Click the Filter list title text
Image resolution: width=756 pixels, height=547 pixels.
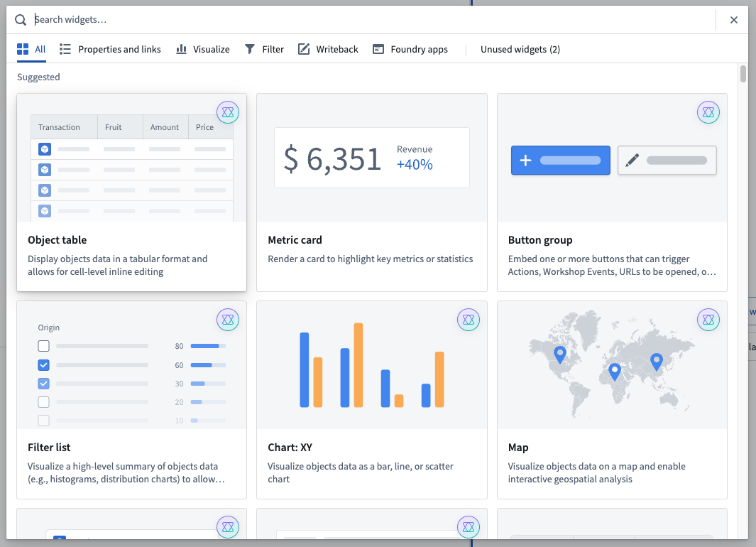[49, 448]
